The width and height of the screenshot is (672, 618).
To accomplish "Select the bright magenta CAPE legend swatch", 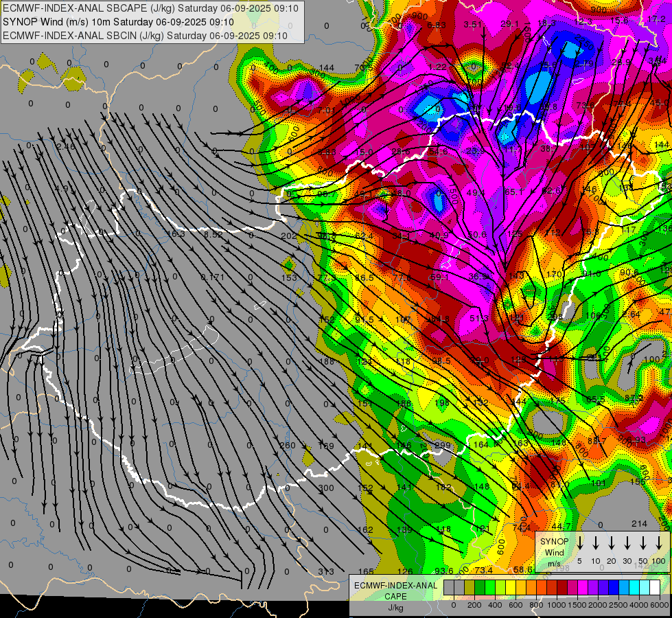I will 583,587.
